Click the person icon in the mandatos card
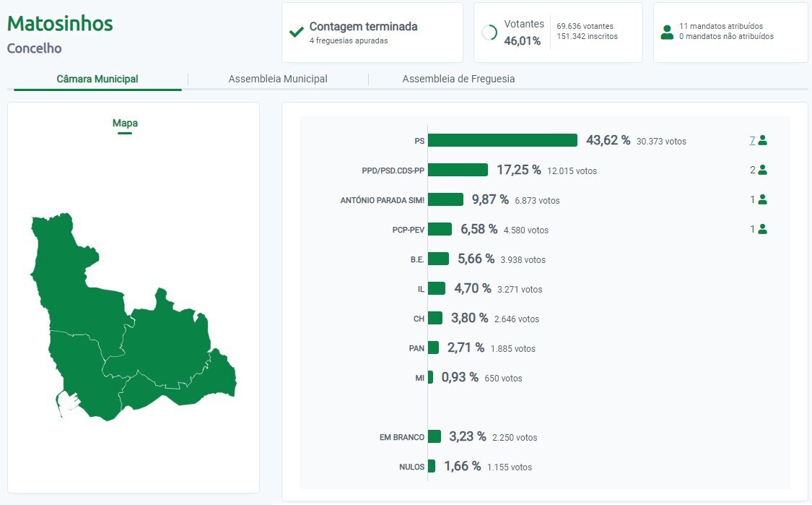 [668, 32]
